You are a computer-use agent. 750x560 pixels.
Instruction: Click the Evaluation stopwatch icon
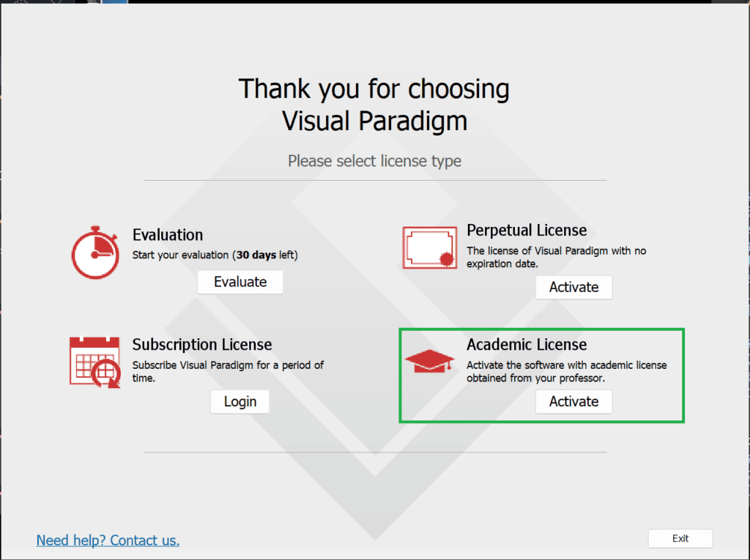point(96,252)
